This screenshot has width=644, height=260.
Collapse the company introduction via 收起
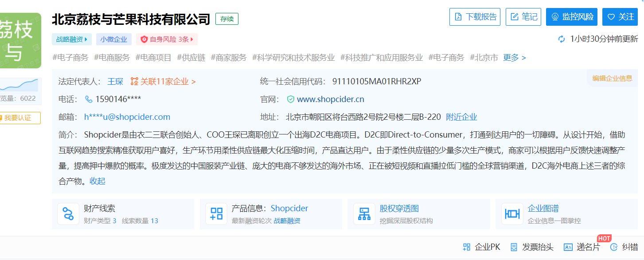pyautogui.click(x=97, y=181)
